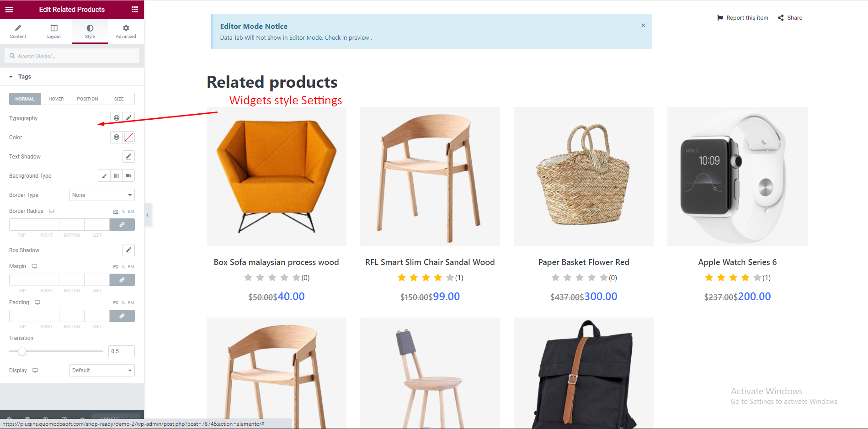Edit Typography with the pencil icon

pyautogui.click(x=129, y=118)
